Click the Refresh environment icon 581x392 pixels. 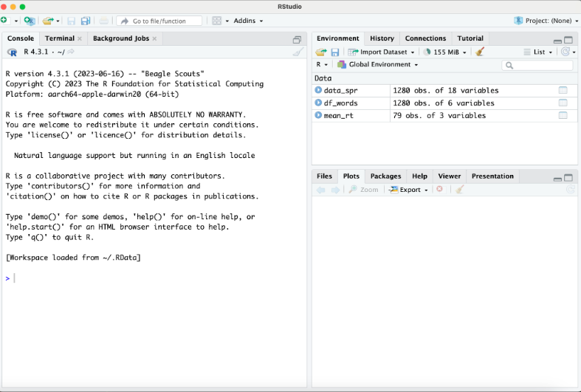[x=565, y=52]
